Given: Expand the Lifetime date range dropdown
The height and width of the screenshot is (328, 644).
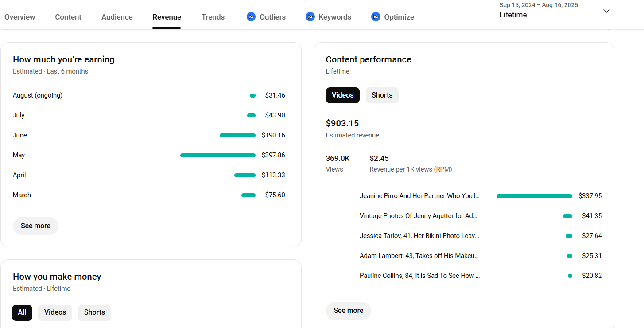Looking at the screenshot, I should point(606,11).
